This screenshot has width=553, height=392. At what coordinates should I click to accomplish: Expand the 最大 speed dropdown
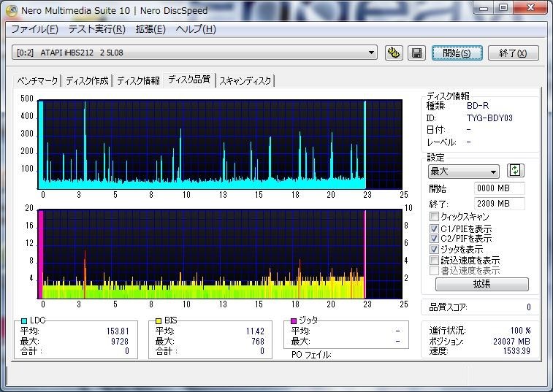[463, 172]
